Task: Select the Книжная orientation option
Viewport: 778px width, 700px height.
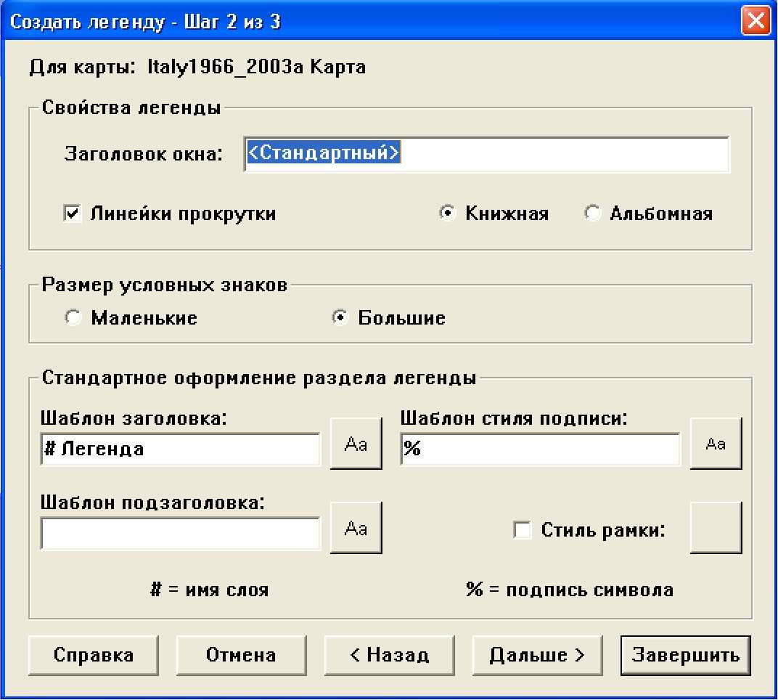Action: [x=449, y=214]
